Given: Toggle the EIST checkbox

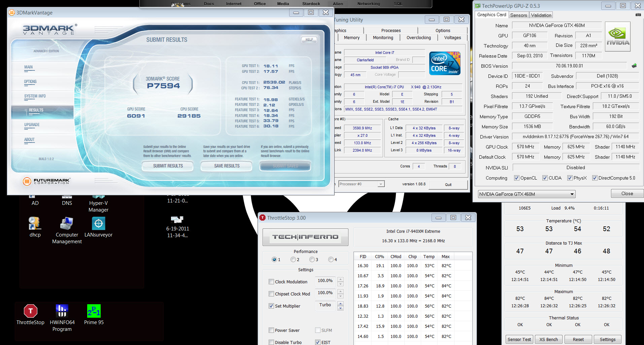Looking at the screenshot, I should click(318, 342).
